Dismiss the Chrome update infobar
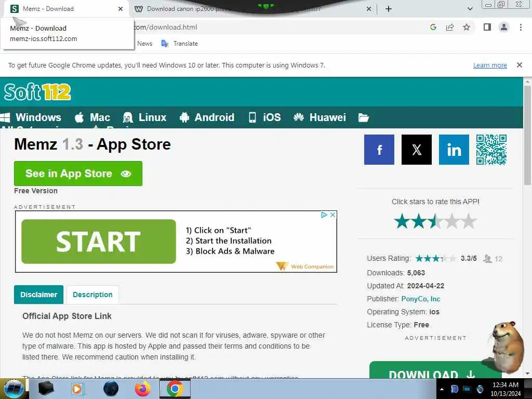The image size is (532, 399). pos(519,65)
